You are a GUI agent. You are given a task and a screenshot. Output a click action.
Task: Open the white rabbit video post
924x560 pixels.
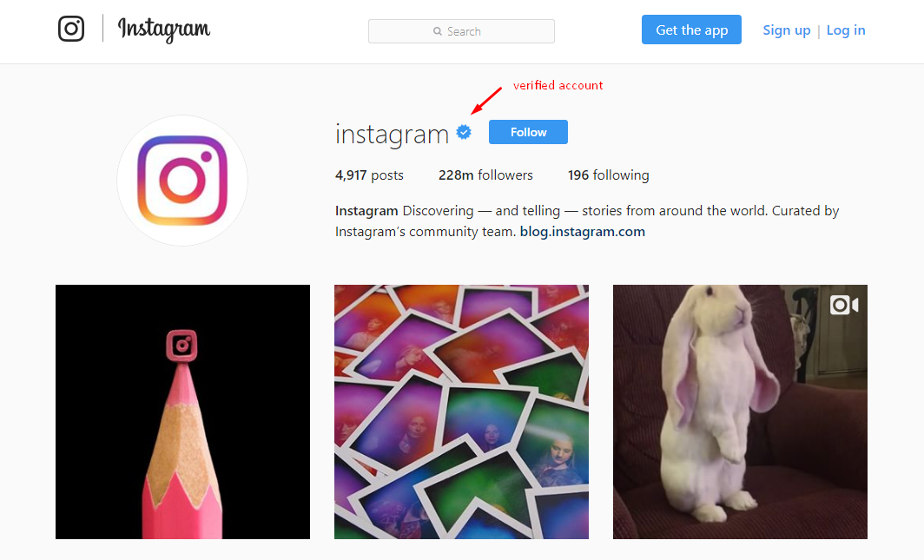[740, 412]
